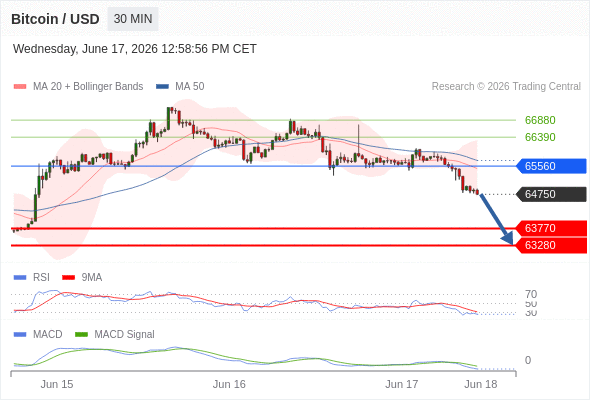The image size is (590, 400).
Task: Click the Jun 15 date axis label
Action: pos(57,385)
